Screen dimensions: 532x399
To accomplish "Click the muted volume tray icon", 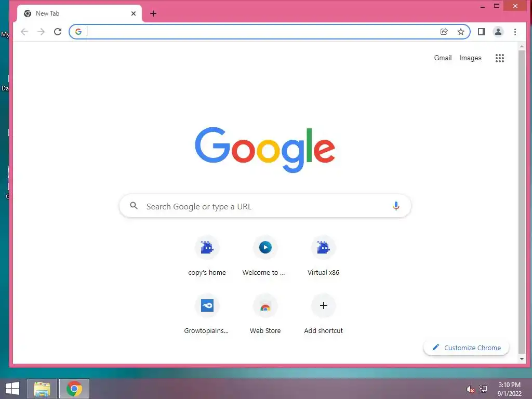I will point(470,390).
